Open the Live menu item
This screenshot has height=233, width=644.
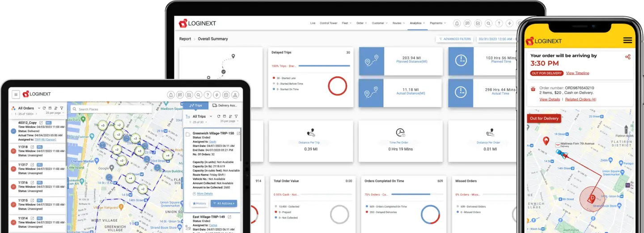(x=313, y=23)
